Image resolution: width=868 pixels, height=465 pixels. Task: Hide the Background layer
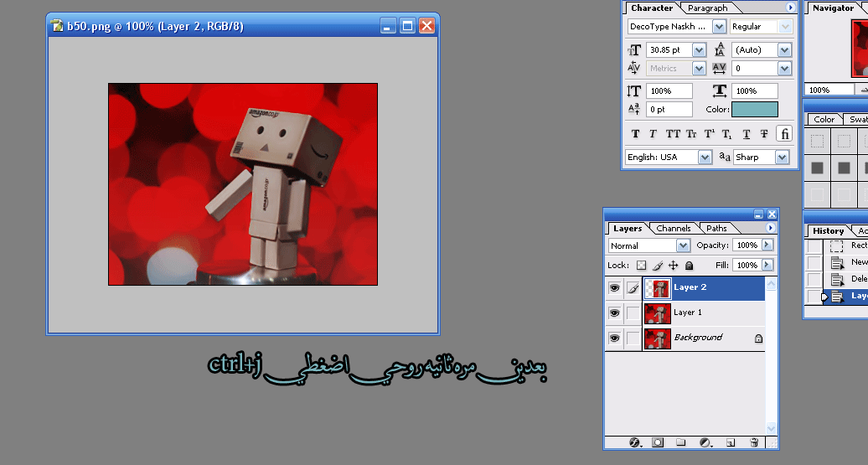[614, 338]
